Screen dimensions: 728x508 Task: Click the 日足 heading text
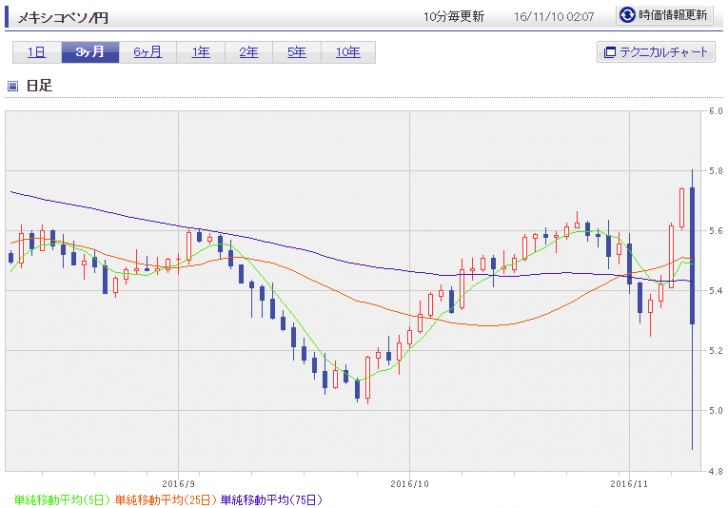tap(39, 86)
